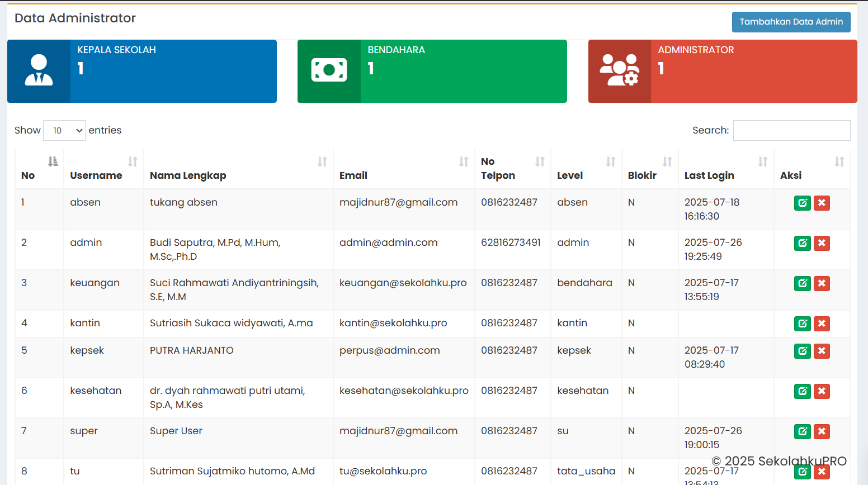Screen dimensions: 868x485
Task: Delete the kesehatan user row
Action: coord(822,391)
